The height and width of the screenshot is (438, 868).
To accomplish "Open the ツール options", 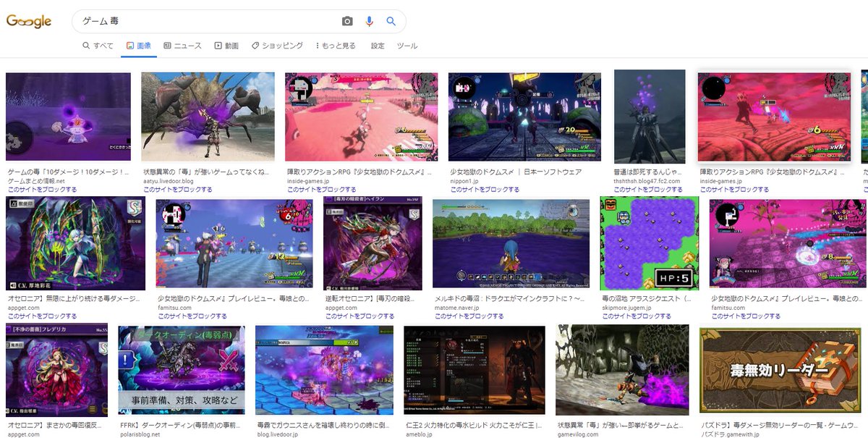I will pyautogui.click(x=407, y=46).
